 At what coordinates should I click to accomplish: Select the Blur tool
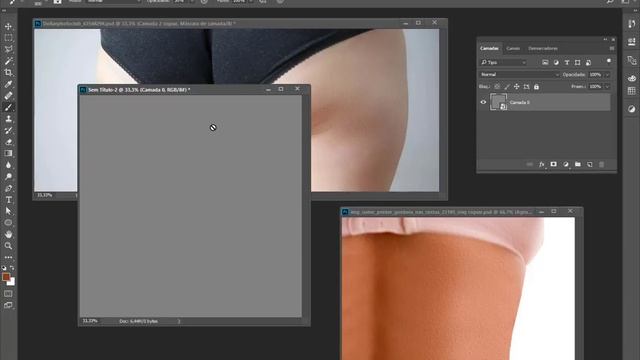click(x=8, y=165)
